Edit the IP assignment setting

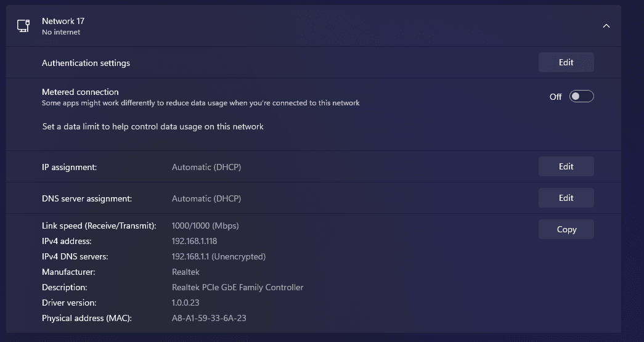[x=566, y=166]
